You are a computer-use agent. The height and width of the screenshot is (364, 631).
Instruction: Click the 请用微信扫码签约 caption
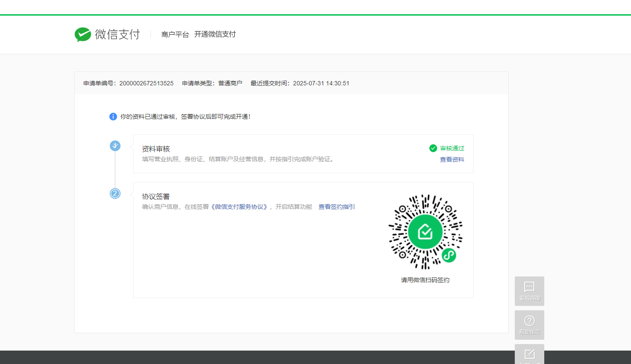click(x=425, y=280)
